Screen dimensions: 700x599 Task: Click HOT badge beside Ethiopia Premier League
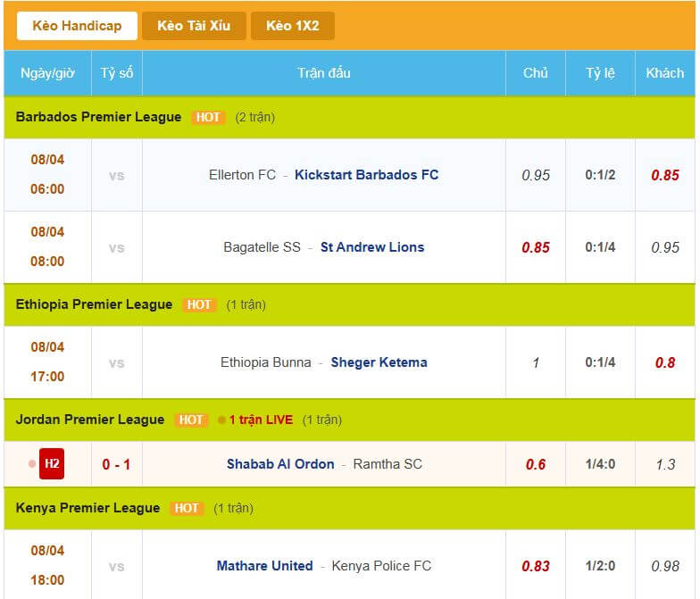click(x=199, y=304)
